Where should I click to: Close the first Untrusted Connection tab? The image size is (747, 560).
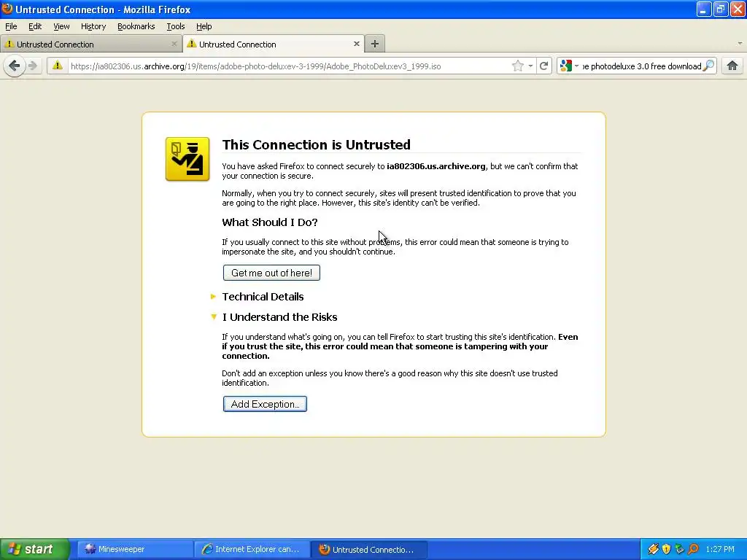[174, 44]
